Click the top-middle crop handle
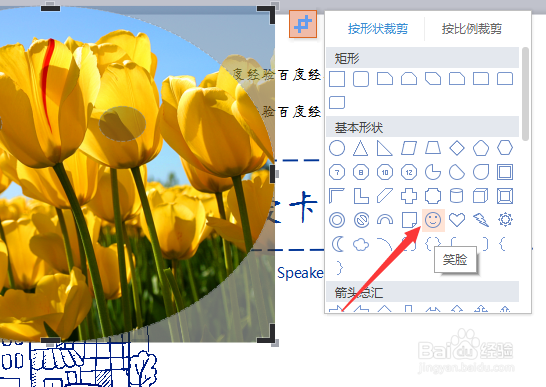This screenshot has height=387, width=546. [50, 7]
